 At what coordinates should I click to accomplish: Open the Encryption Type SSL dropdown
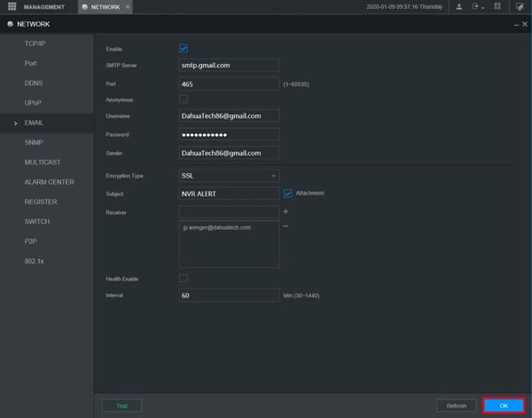[229, 176]
